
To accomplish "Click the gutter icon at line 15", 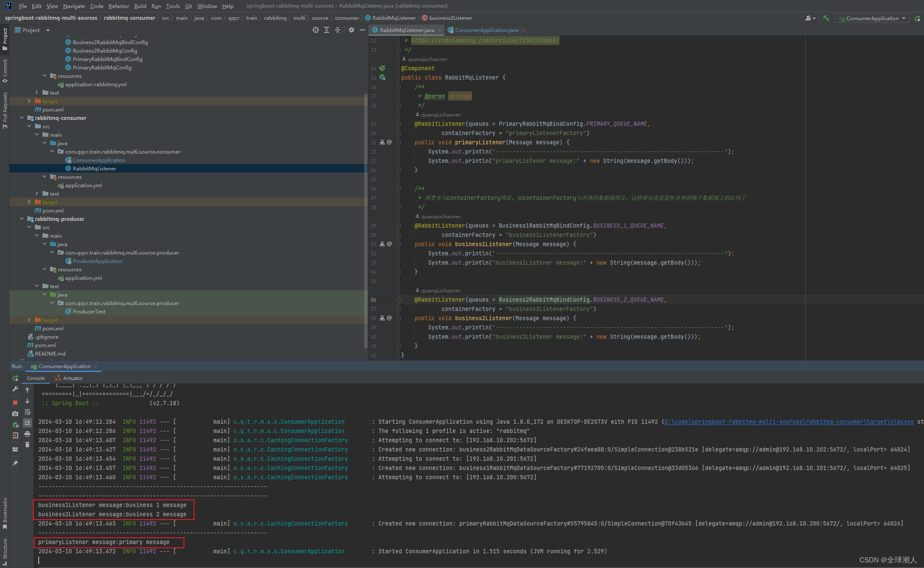I will (x=382, y=77).
